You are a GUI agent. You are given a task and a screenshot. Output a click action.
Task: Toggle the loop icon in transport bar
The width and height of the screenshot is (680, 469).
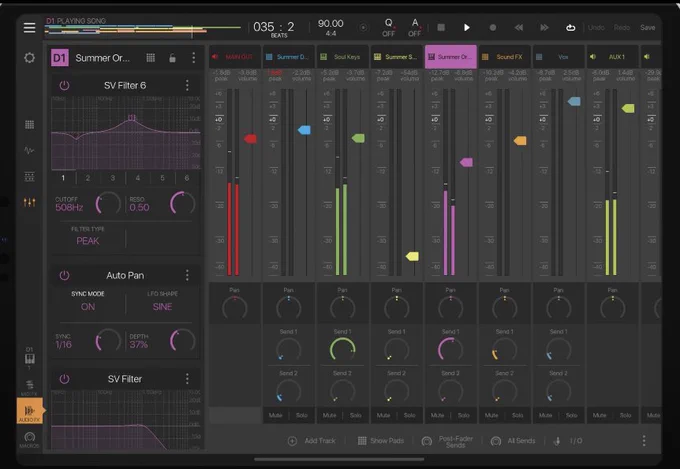pyautogui.click(x=570, y=27)
